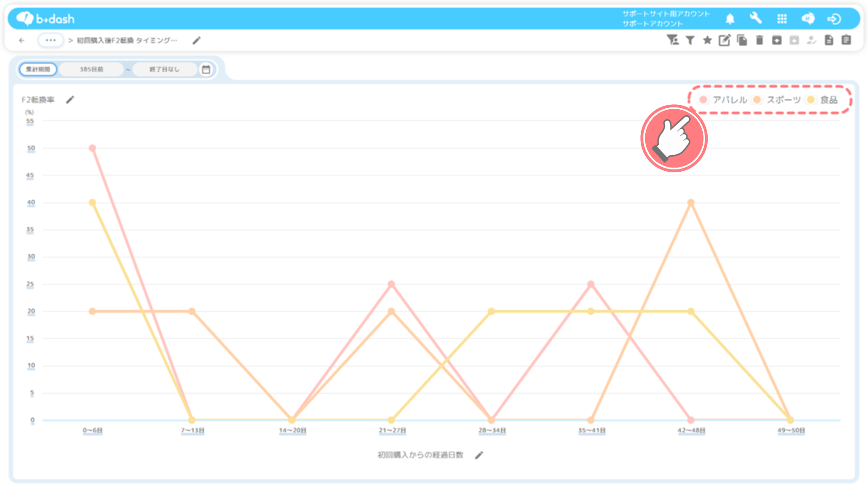Click the 14~20日 axis label
868x488 pixels.
[292, 431]
